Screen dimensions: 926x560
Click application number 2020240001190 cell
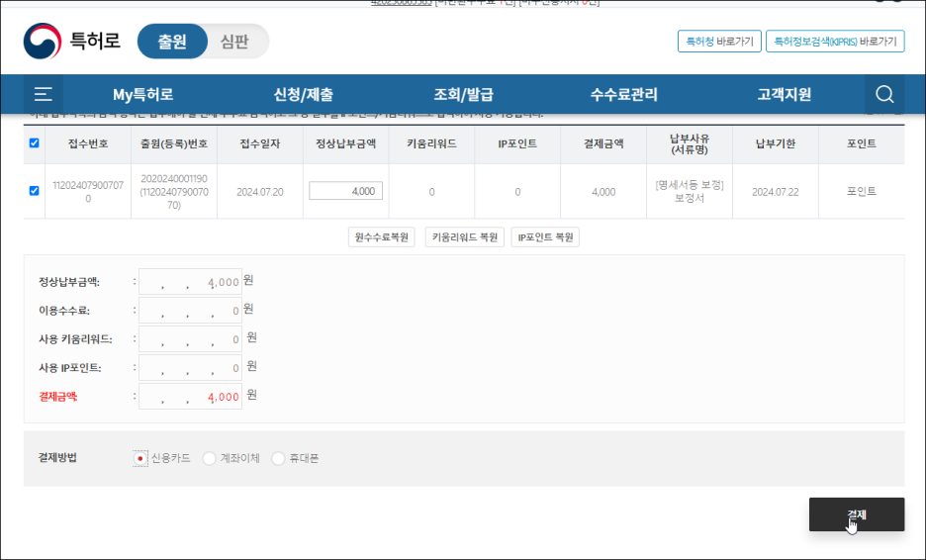point(174,191)
